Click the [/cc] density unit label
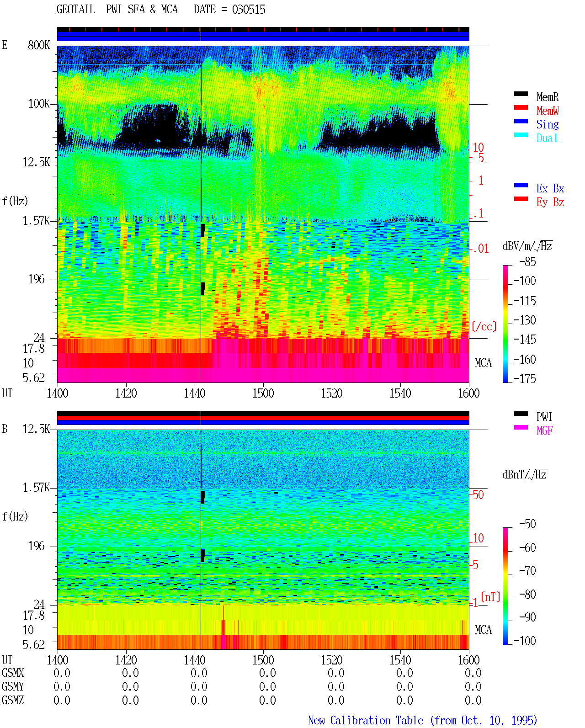The width and height of the screenshot is (585, 728). point(484,326)
